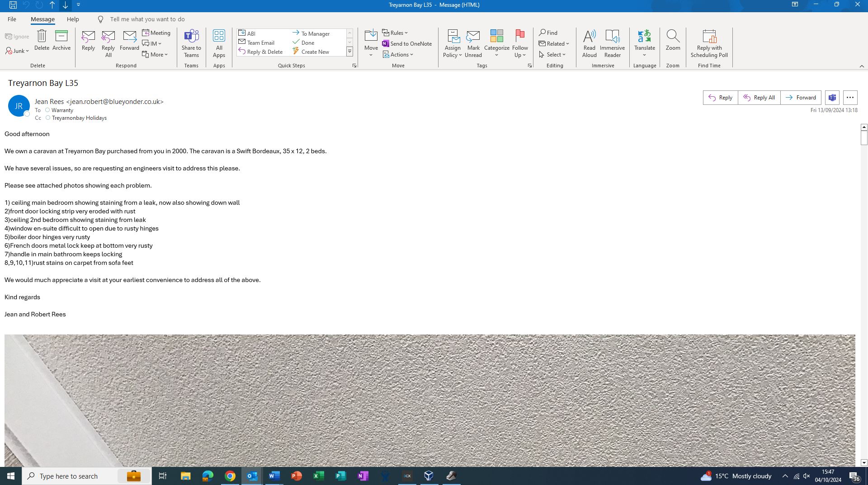The height and width of the screenshot is (485, 868).
Task: Open the Rules dropdown menu
Action: (395, 33)
